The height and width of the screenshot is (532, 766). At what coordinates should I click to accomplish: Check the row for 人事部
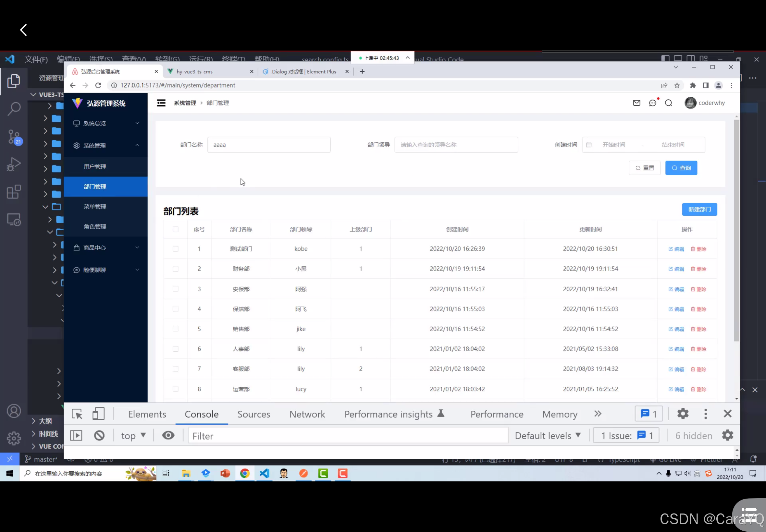click(x=175, y=349)
